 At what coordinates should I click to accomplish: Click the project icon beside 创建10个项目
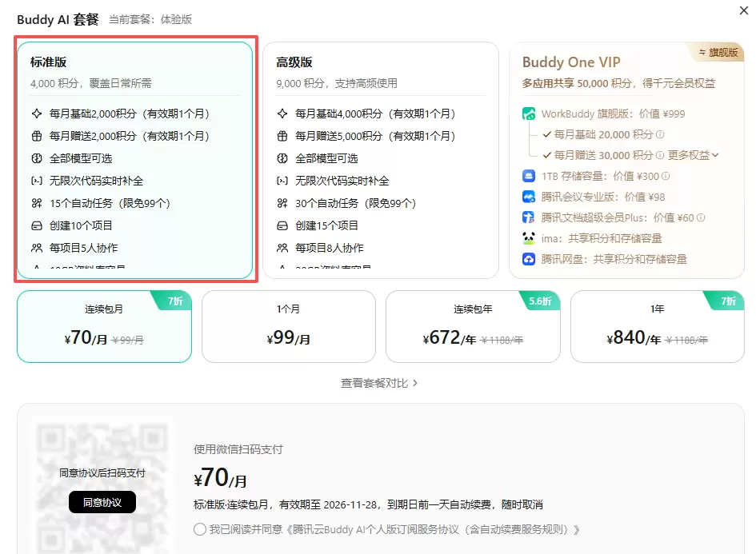coord(37,225)
